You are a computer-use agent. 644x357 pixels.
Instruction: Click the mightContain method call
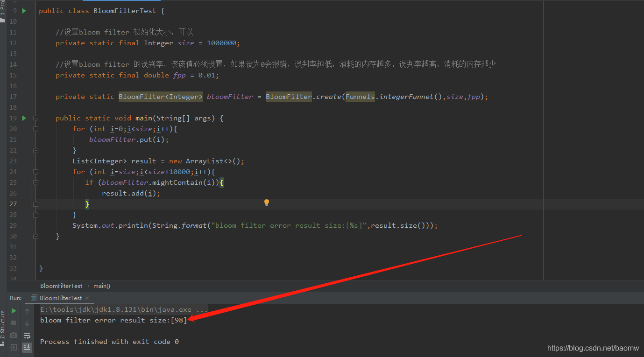coord(177,182)
